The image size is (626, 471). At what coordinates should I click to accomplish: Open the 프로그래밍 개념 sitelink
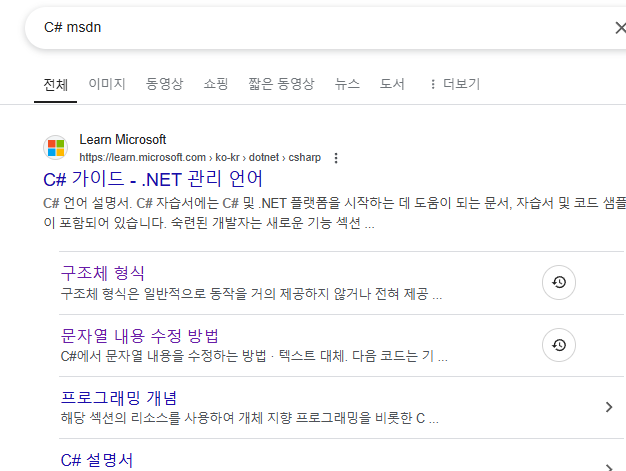[119, 398]
